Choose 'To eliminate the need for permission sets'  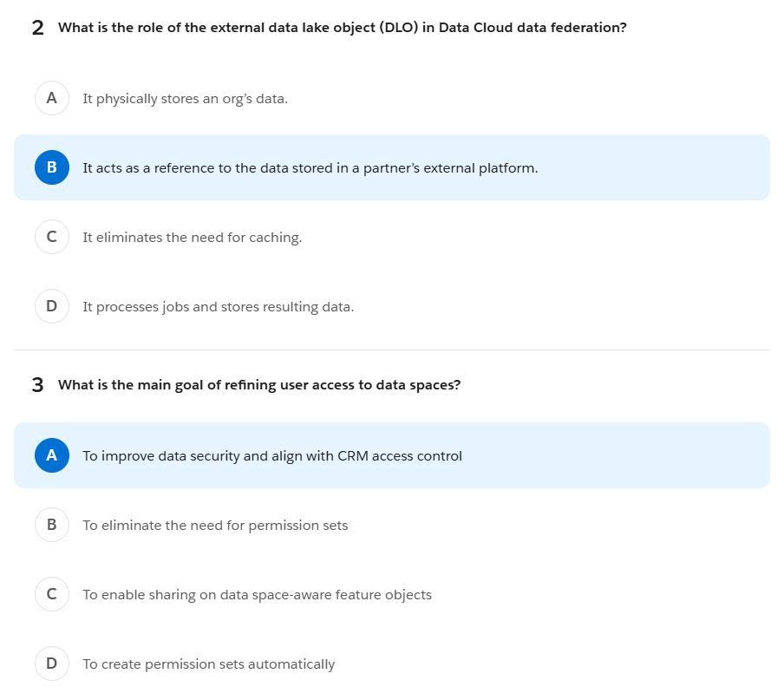[x=215, y=526]
